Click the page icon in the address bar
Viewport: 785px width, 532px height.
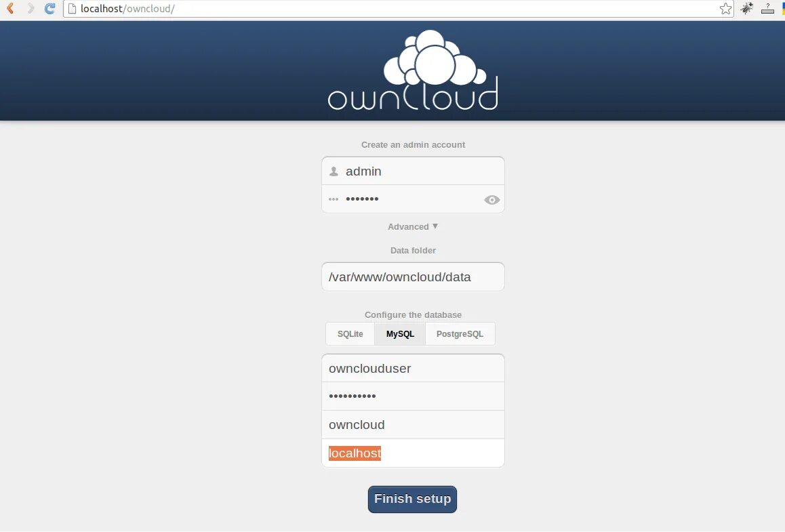coord(72,9)
